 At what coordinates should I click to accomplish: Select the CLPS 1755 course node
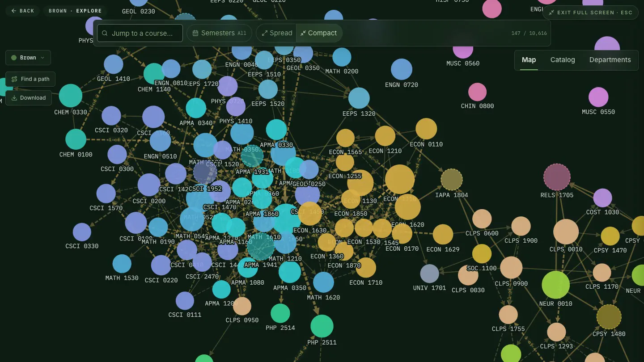click(508, 315)
